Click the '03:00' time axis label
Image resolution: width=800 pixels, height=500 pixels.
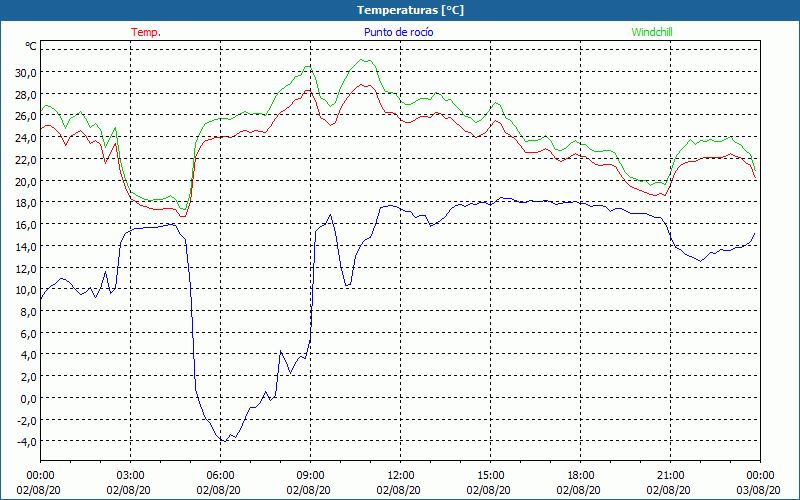click(x=131, y=476)
